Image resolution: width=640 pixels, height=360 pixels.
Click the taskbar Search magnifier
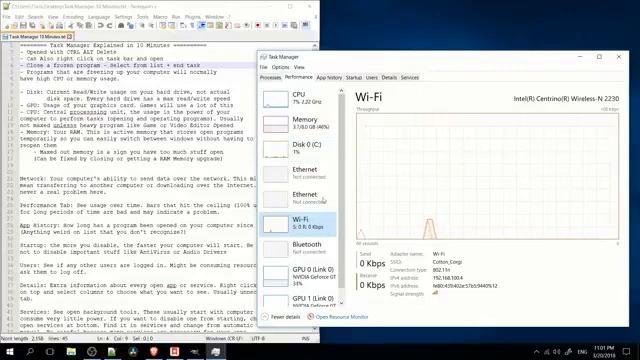tap(30, 351)
